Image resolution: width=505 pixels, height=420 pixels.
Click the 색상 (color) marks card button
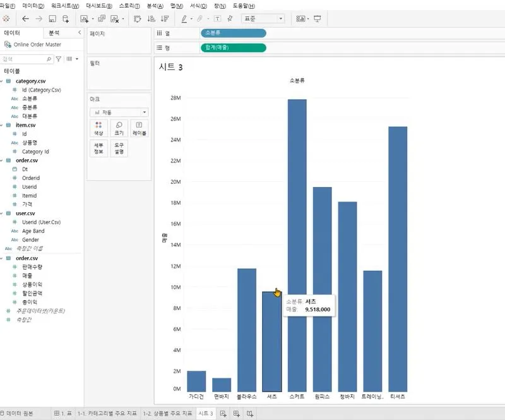point(98,128)
